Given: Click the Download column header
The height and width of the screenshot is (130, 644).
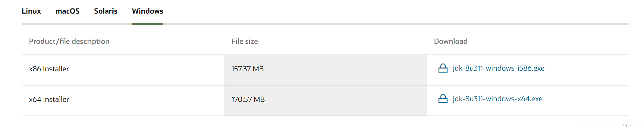Looking at the screenshot, I should [451, 41].
